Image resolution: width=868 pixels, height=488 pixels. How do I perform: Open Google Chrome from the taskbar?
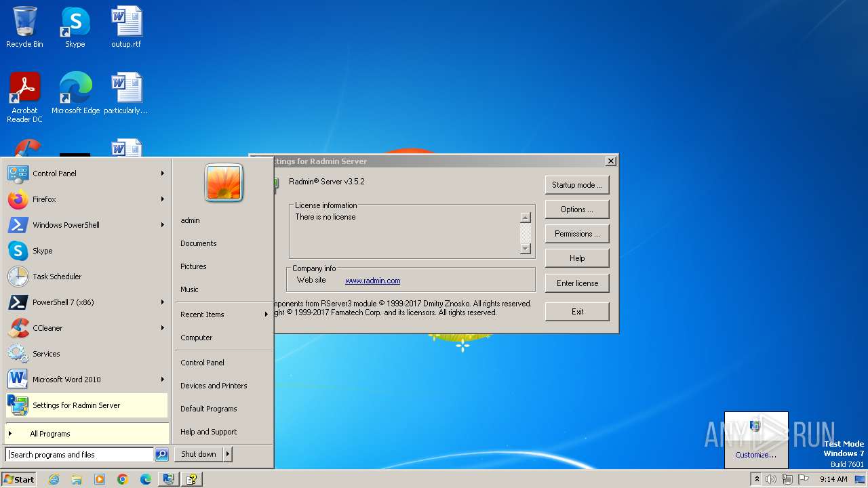(x=123, y=479)
